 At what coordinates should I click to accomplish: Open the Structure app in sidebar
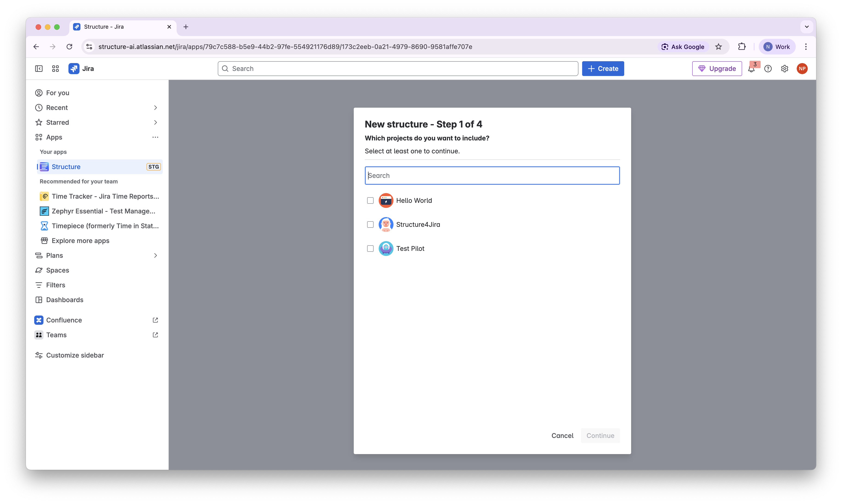(66, 167)
